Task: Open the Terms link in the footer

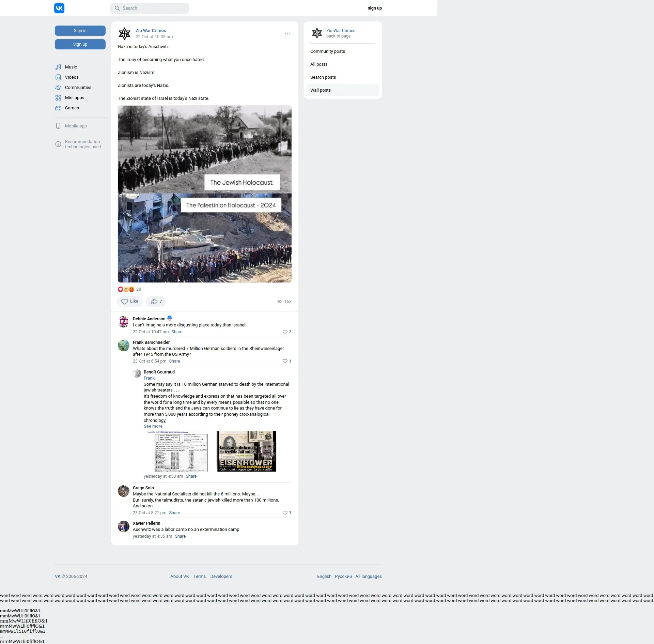Action: coord(200,577)
